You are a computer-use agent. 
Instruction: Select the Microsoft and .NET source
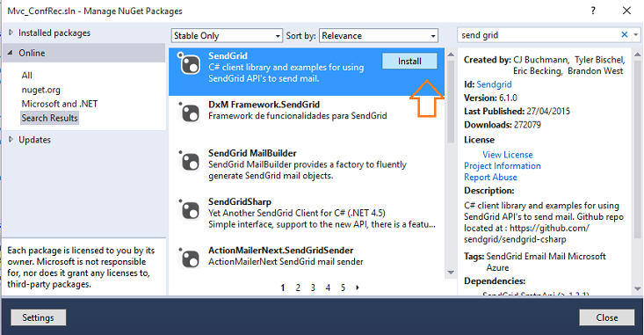60,104
